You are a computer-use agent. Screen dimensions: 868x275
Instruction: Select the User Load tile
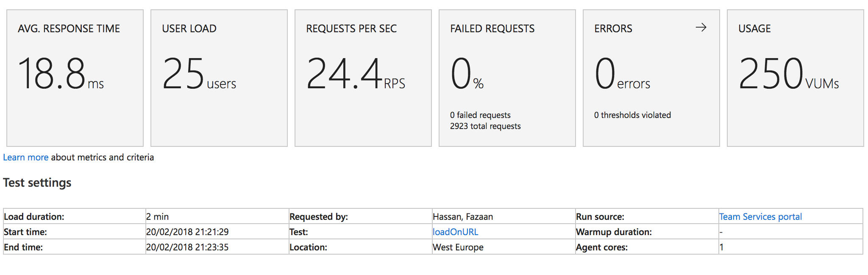pos(219,78)
